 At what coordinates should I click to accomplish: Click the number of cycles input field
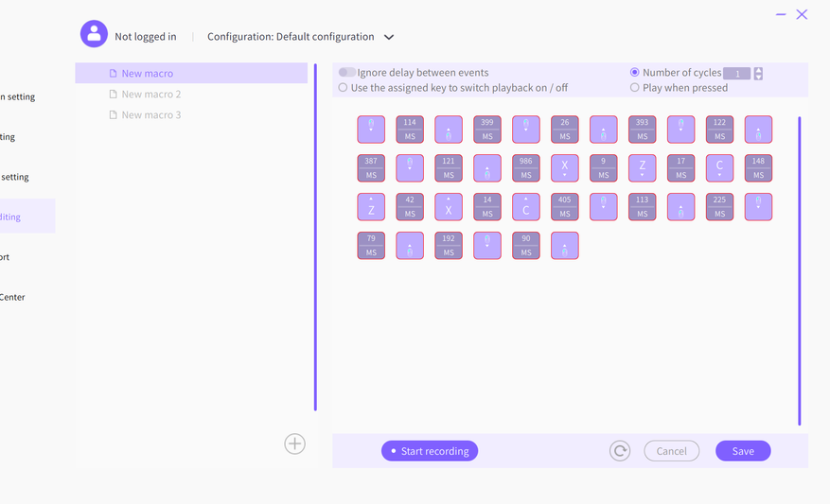[736, 73]
